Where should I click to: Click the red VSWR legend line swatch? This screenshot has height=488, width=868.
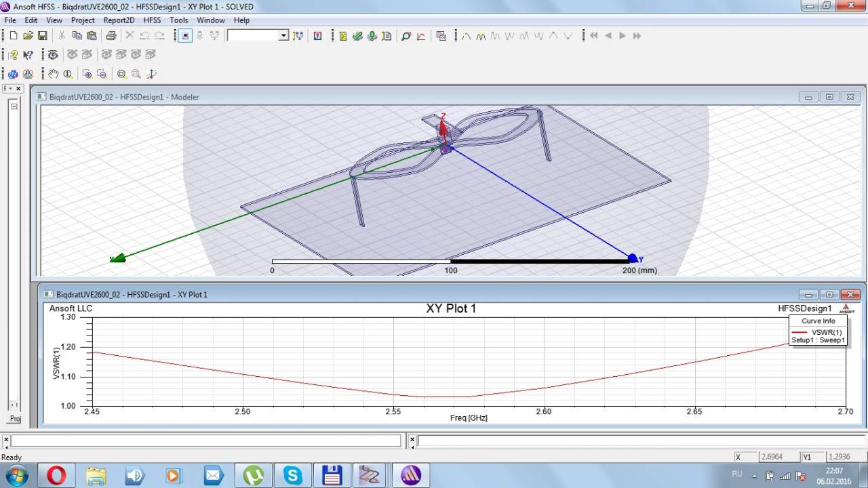[x=800, y=332]
